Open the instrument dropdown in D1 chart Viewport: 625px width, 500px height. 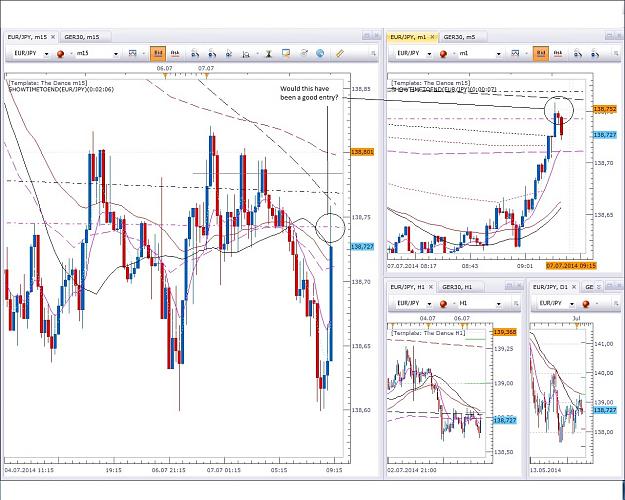[572, 304]
